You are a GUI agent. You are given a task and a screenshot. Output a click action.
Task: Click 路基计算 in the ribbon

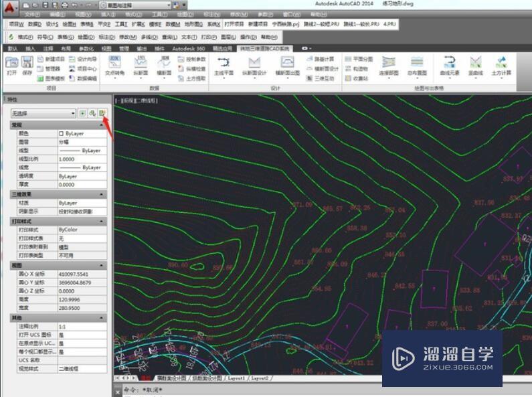(x=321, y=59)
